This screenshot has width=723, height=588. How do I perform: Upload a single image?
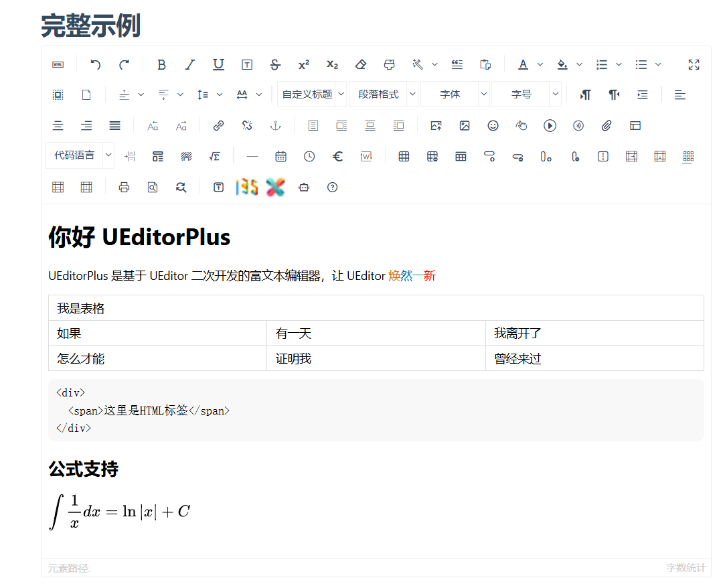(436, 125)
